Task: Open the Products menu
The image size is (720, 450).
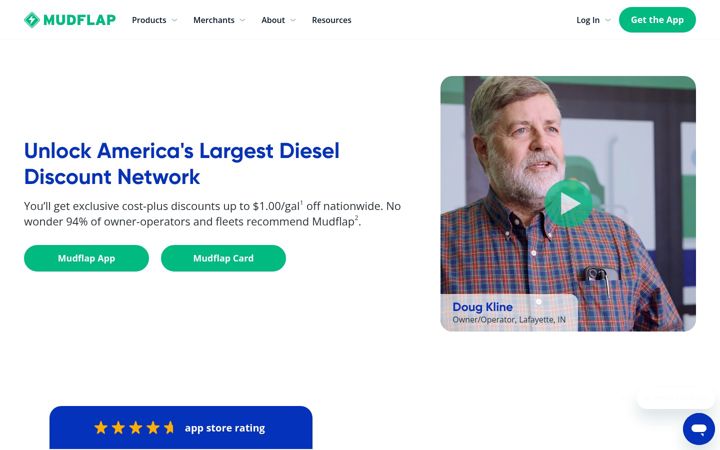Action: pos(149,20)
